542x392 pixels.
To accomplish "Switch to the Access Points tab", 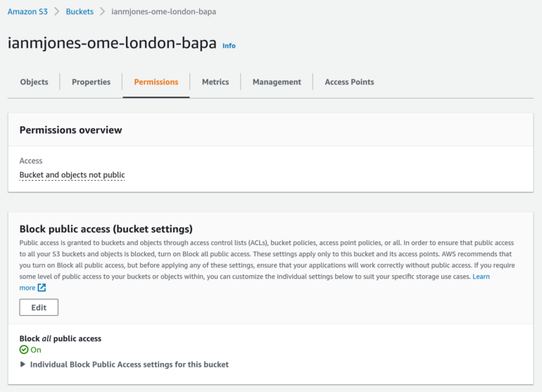I will pos(349,82).
